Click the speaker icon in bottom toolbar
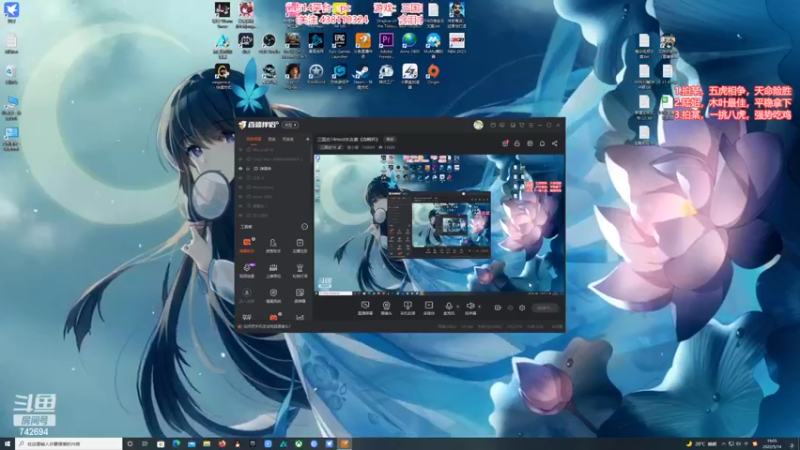 (x=470, y=308)
